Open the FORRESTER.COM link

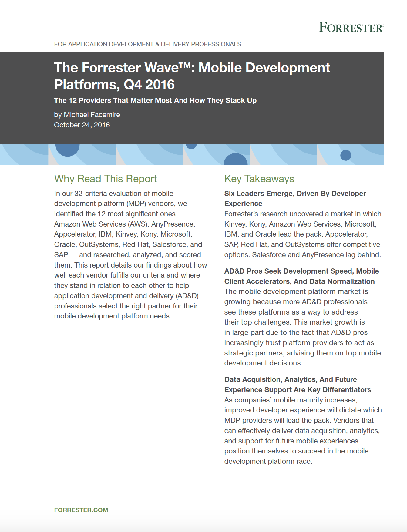81,510
